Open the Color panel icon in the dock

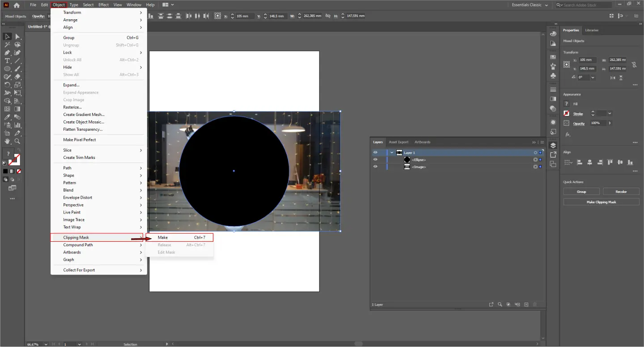coord(553,34)
